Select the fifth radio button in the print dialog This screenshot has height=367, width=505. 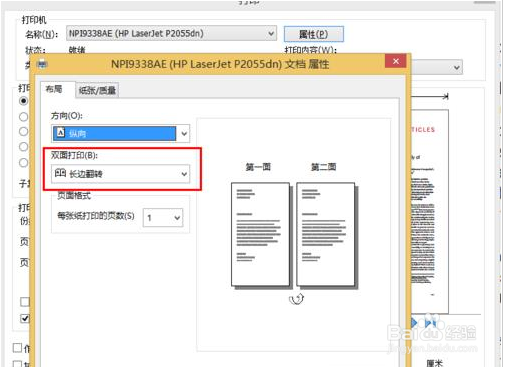23,163
